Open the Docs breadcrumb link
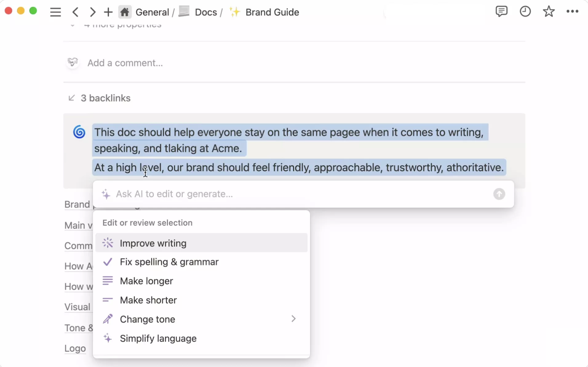Image resolution: width=588 pixels, height=367 pixels. (x=205, y=12)
